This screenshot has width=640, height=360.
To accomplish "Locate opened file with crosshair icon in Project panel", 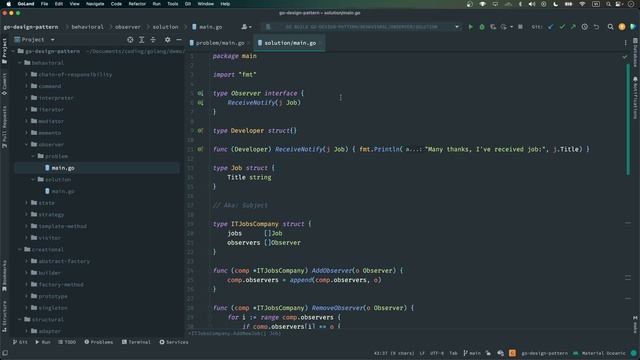I will [x=130, y=40].
